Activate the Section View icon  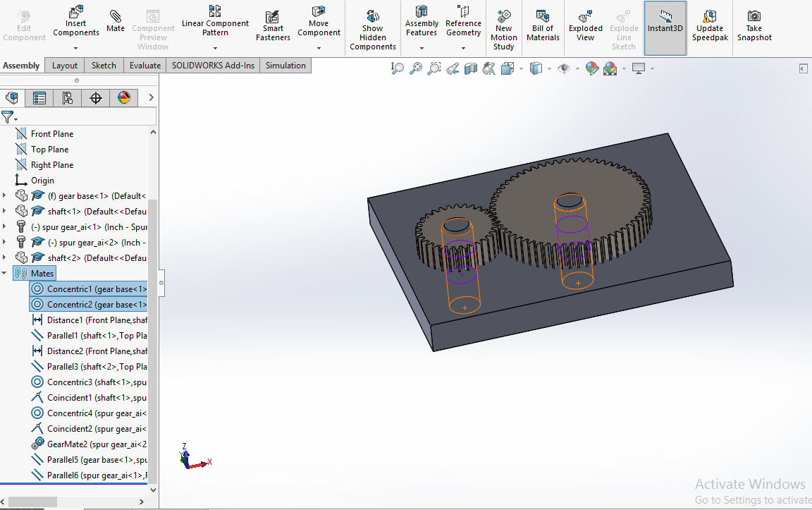(471, 68)
